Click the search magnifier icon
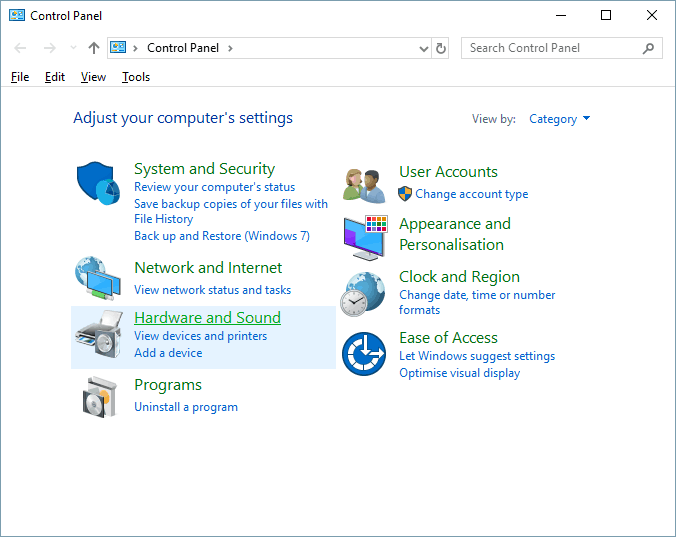The image size is (676, 537). [648, 48]
